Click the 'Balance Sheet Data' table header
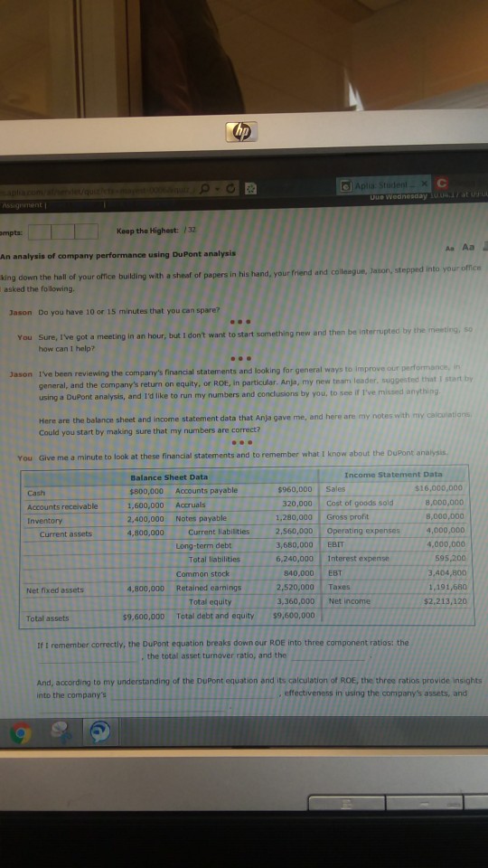 (x=169, y=477)
